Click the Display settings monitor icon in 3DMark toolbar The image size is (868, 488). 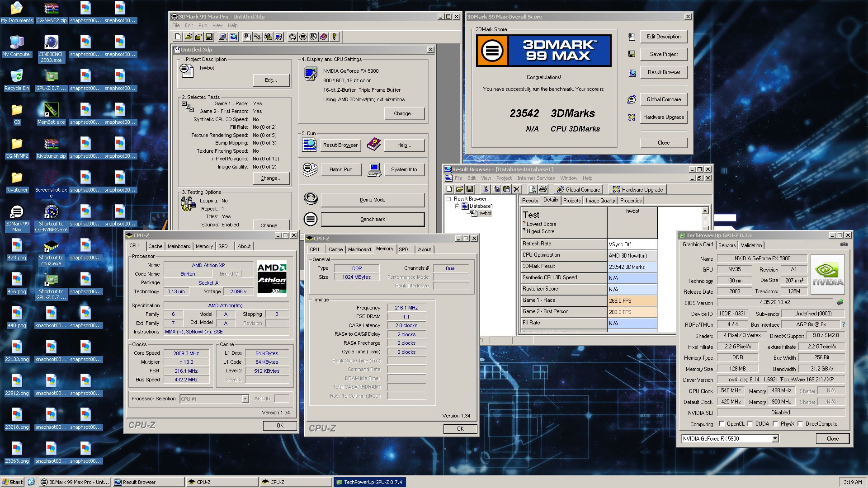[278, 37]
